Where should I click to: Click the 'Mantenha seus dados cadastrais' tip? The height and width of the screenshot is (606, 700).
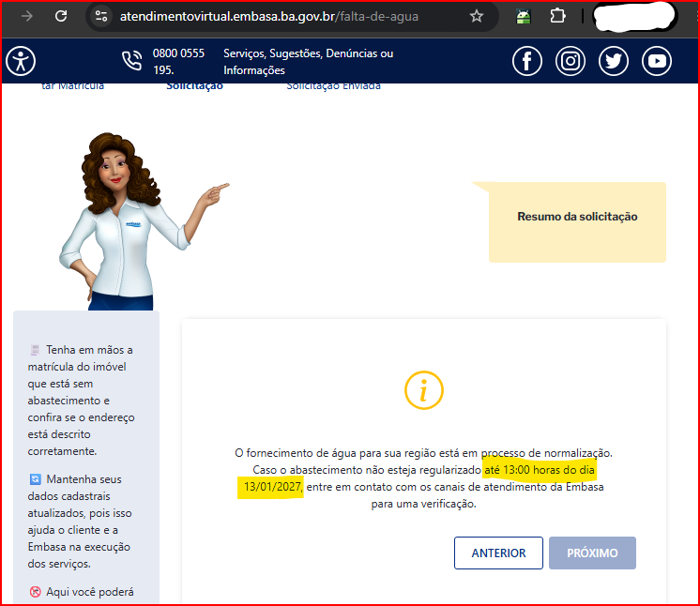(x=80, y=522)
